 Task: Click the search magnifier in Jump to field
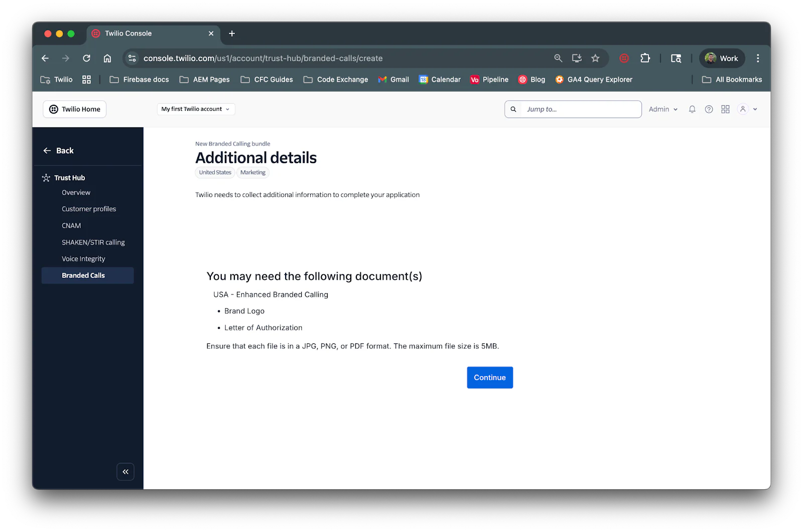pos(513,109)
